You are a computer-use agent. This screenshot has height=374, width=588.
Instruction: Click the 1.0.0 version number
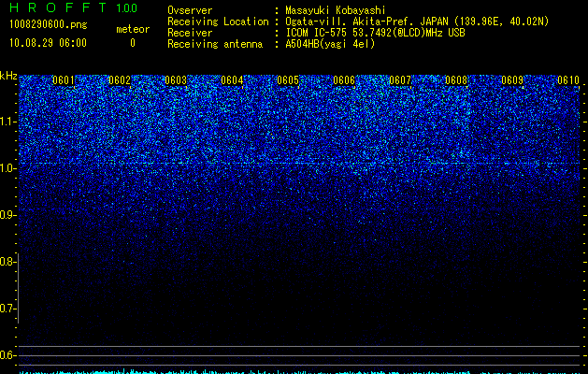coord(127,8)
